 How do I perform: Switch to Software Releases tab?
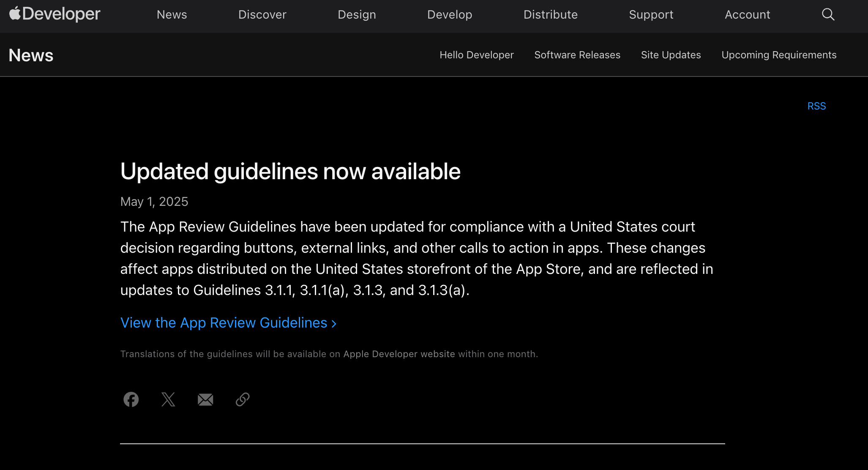coord(577,55)
